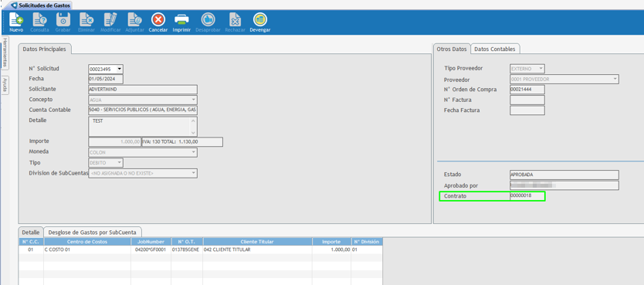This screenshot has width=644, height=285.
Task: Click the JobNumber column header
Action: tap(151, 242)
